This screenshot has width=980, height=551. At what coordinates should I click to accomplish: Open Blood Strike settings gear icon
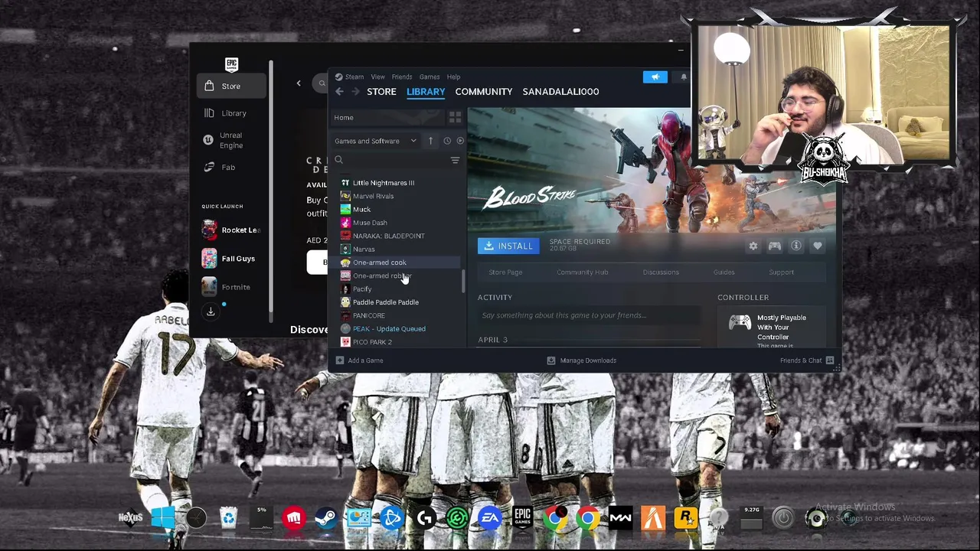(x=753, y=246)
